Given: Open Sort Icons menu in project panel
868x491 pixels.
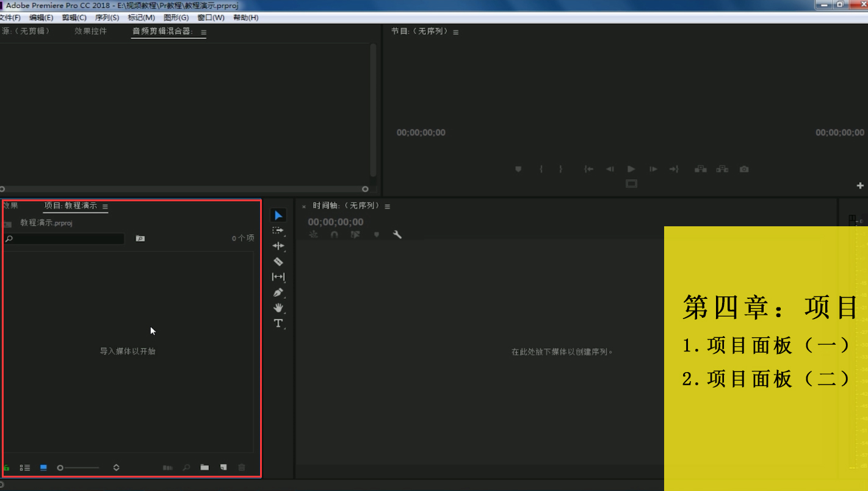Looking at the screenshot, I should [x=116, y=468].
